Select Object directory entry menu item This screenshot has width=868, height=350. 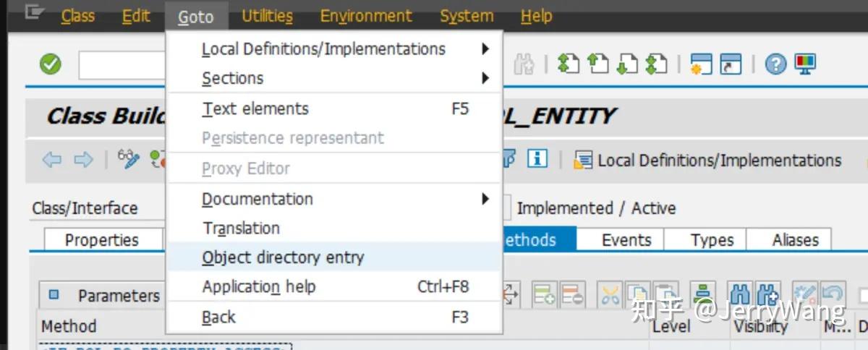335,257
